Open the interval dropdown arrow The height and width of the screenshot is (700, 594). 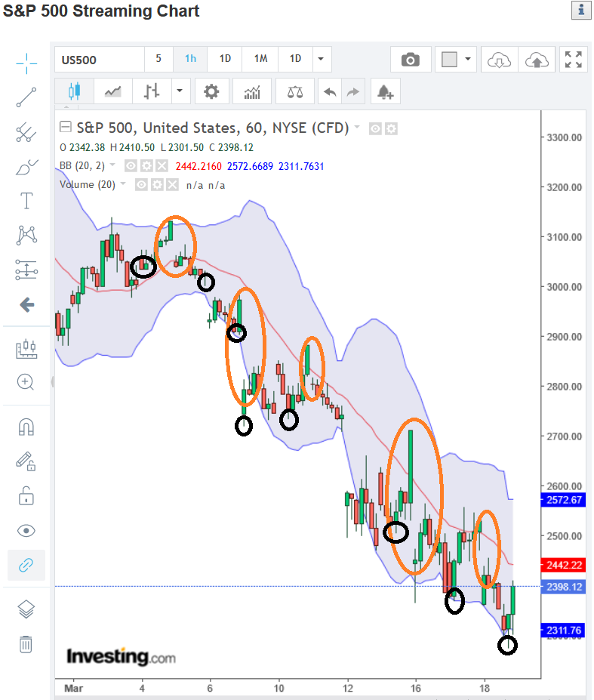tap(321, 59)
